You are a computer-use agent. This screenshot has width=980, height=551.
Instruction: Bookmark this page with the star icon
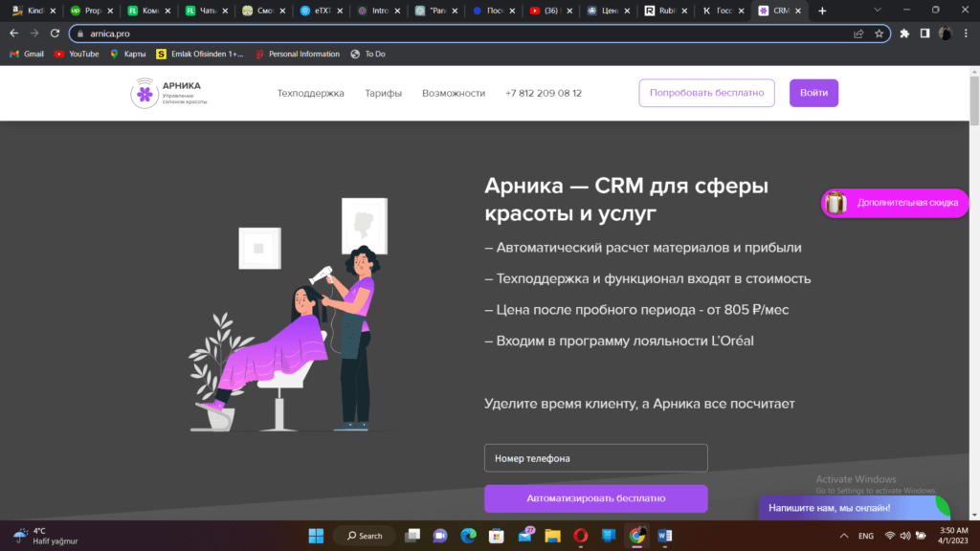point(879,33)
